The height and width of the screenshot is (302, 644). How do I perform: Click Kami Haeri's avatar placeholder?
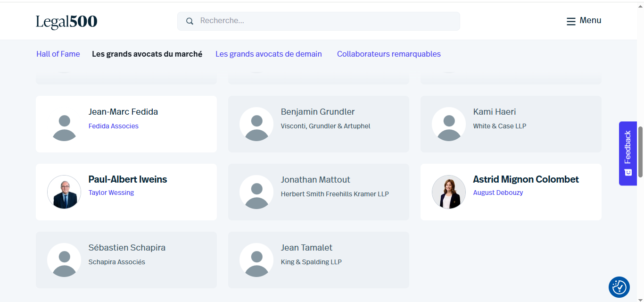coord(449,124)
